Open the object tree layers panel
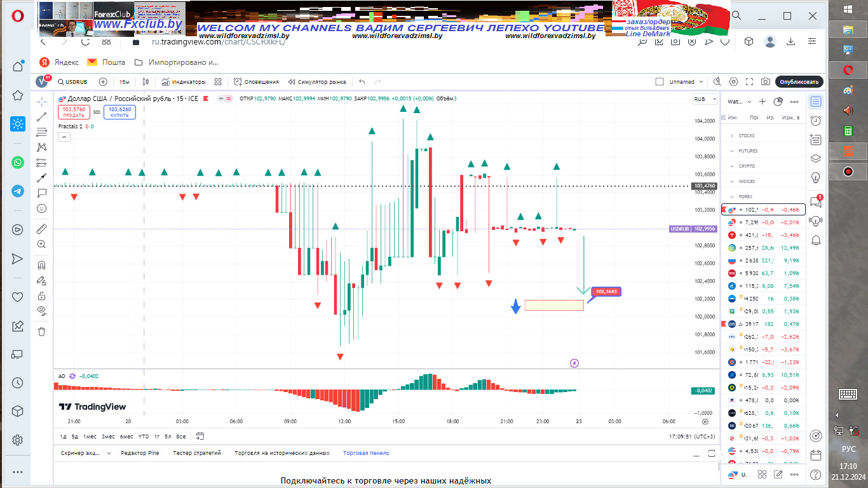The image size is (868, 488). [816, 158]
